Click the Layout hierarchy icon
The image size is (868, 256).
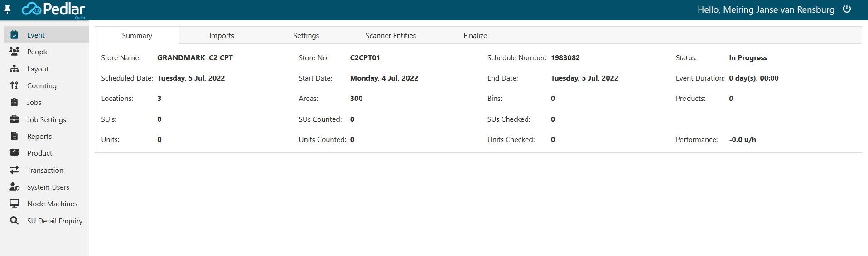click(x=14, y=69)
